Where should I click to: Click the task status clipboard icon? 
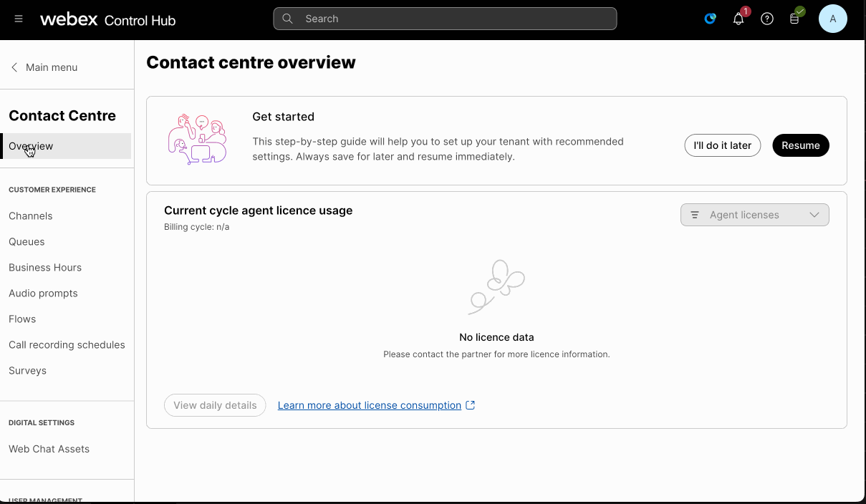tap(794, 19)
